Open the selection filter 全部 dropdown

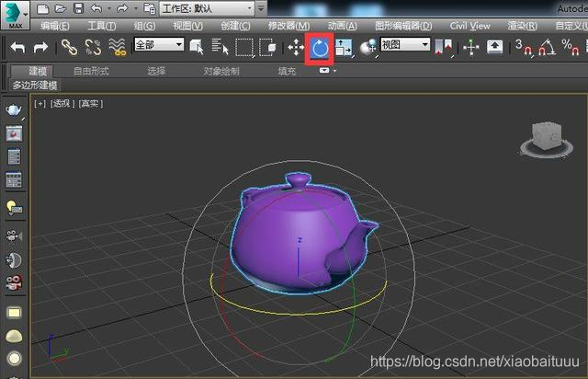(159, 45)
